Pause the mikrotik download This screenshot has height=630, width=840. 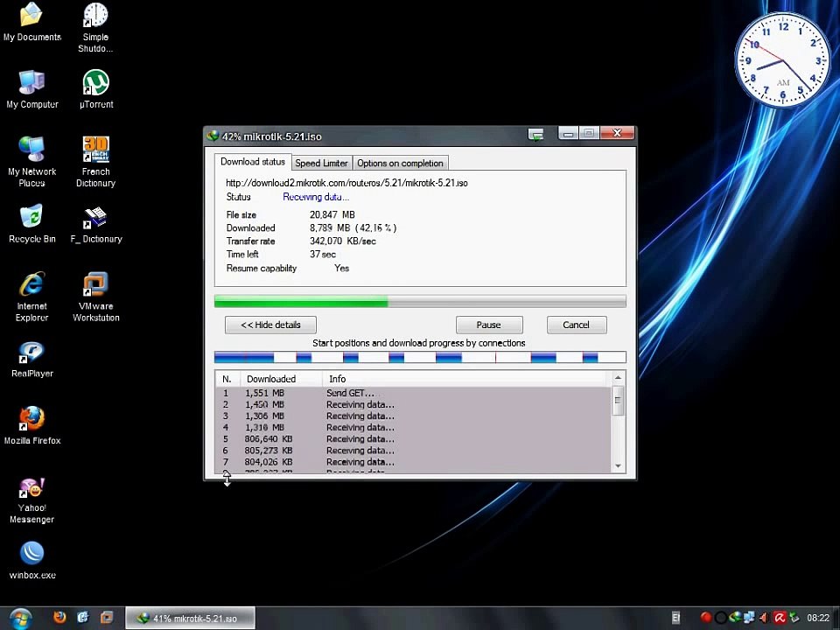click(489, 325)
